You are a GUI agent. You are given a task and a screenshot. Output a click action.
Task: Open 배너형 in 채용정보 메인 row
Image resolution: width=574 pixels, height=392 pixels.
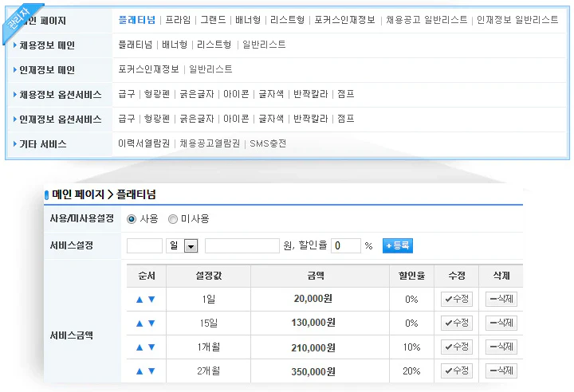pos(175,45)
